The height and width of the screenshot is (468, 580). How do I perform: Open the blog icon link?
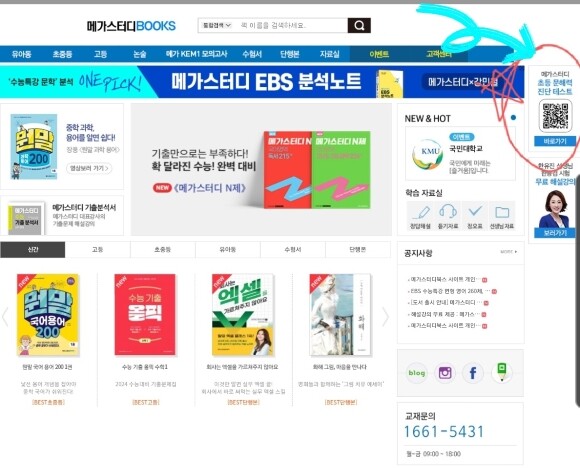417,373
